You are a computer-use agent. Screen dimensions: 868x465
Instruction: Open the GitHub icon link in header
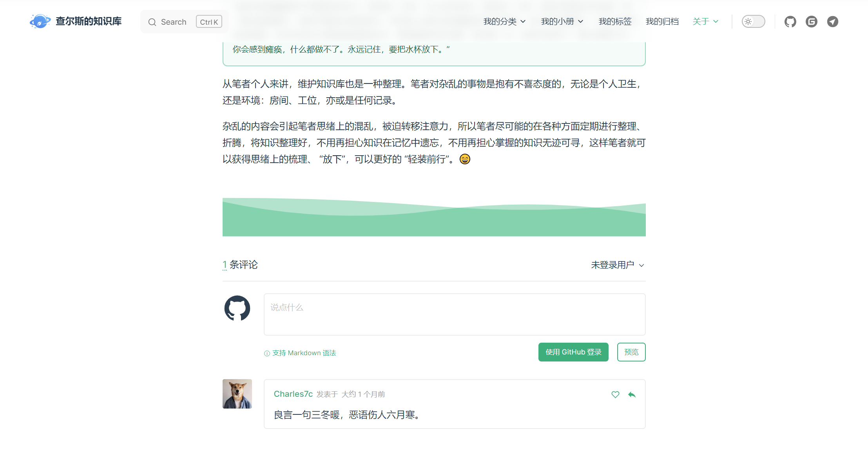click(x=790, y=22)
